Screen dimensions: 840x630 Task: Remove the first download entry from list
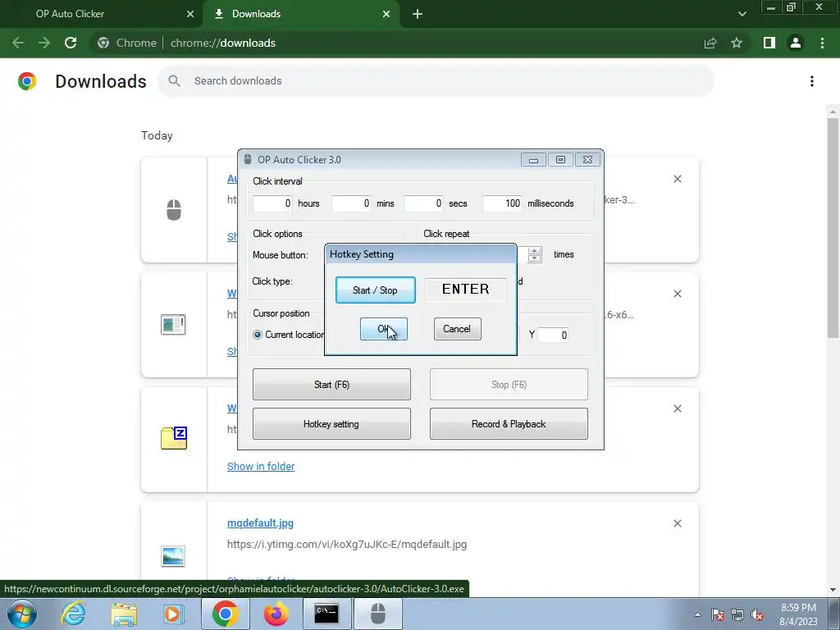point(677,179)
